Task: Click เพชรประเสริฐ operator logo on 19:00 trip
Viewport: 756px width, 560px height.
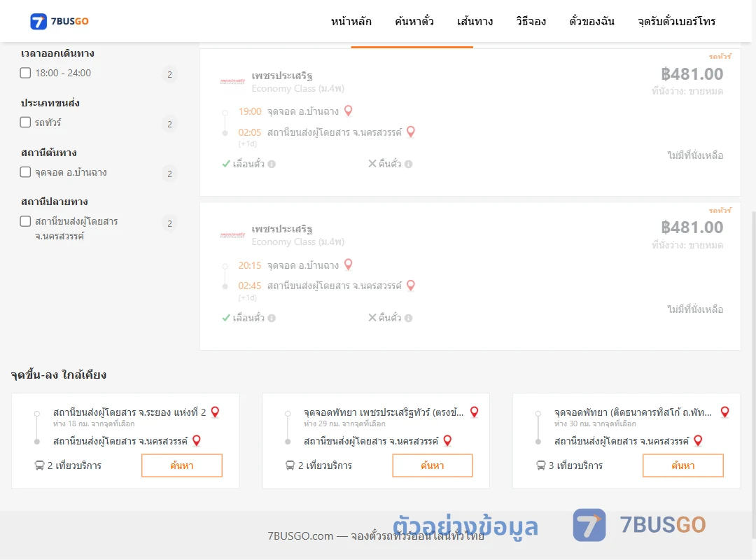Action: click(232, 81)
